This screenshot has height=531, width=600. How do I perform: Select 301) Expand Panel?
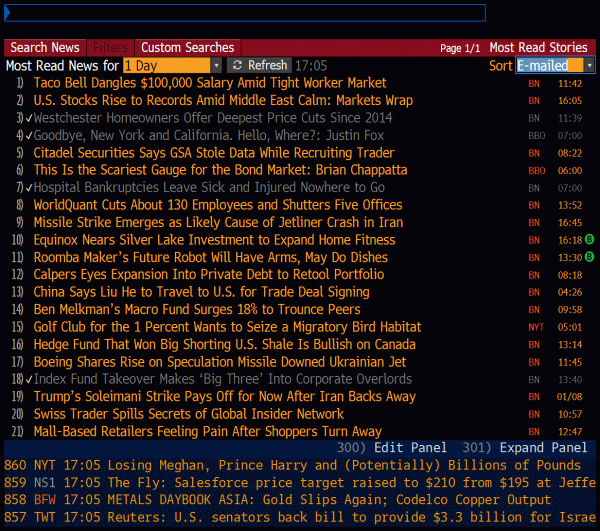pyautogui.click(x=525, y=447)
